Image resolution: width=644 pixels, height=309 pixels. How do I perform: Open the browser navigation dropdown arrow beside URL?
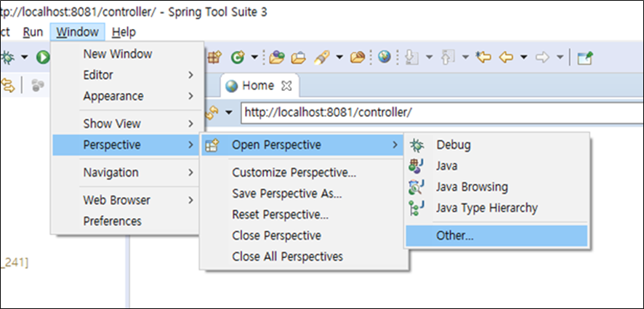[x=229, y=112]
